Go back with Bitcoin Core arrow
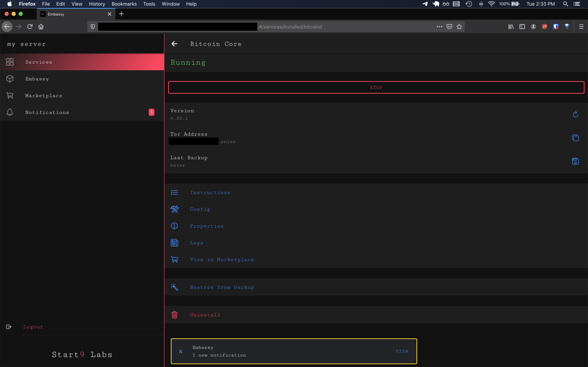The image size is (588, 367). (174, 44)
